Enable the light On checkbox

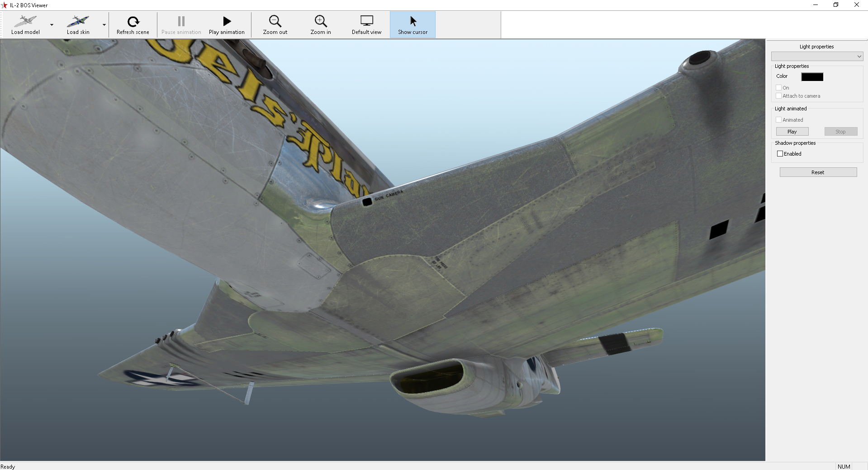pyautogui.click(x=779, y=88)
